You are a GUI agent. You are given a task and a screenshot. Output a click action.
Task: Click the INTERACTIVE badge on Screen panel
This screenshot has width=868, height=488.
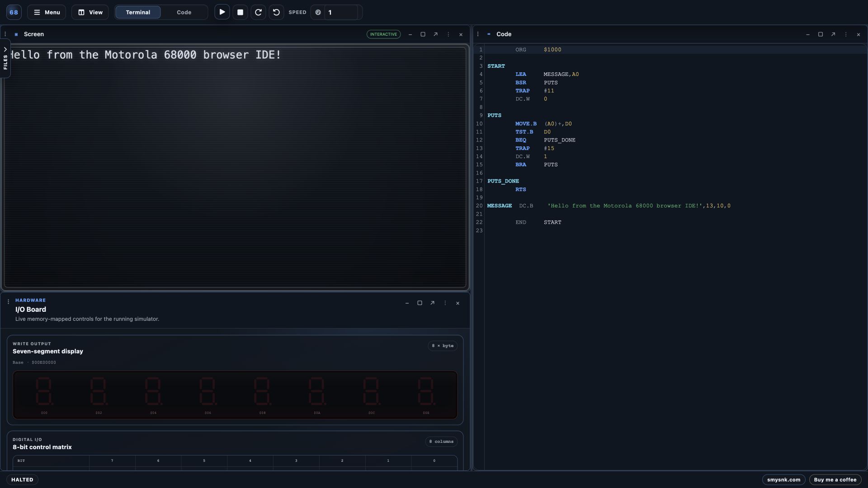pyautogui.click(x=383, y=34)
